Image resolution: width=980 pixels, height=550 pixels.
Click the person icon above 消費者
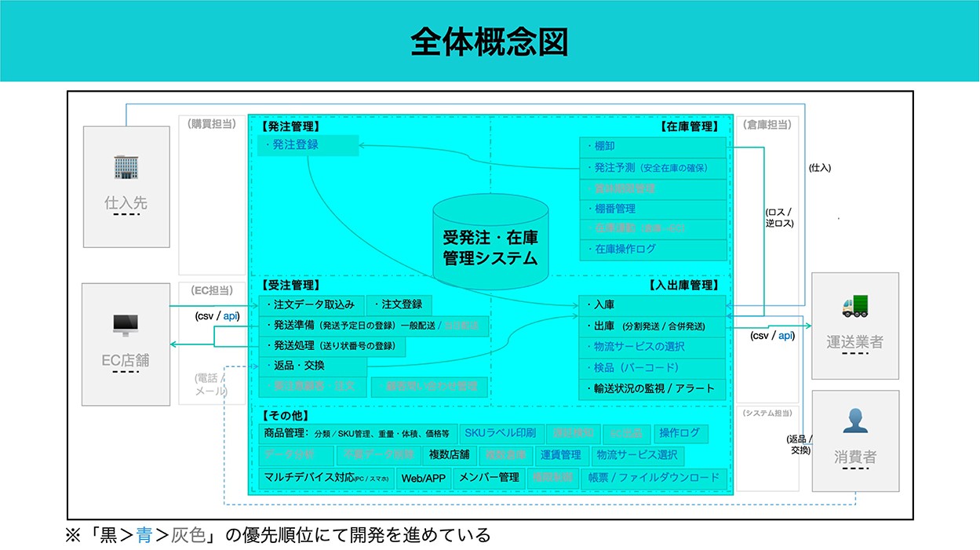pyautogui.click(x=854, y=422)
